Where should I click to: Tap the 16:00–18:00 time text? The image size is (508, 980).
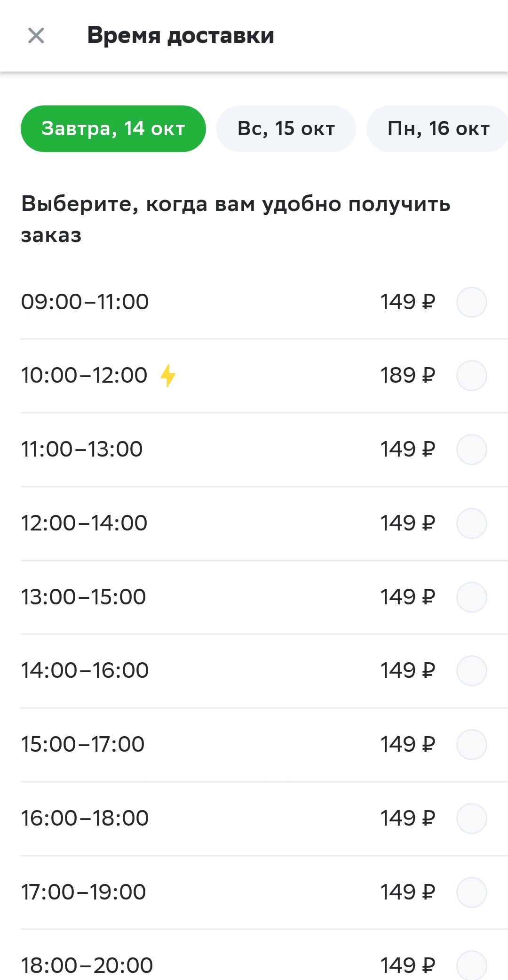tap(85, 818)
